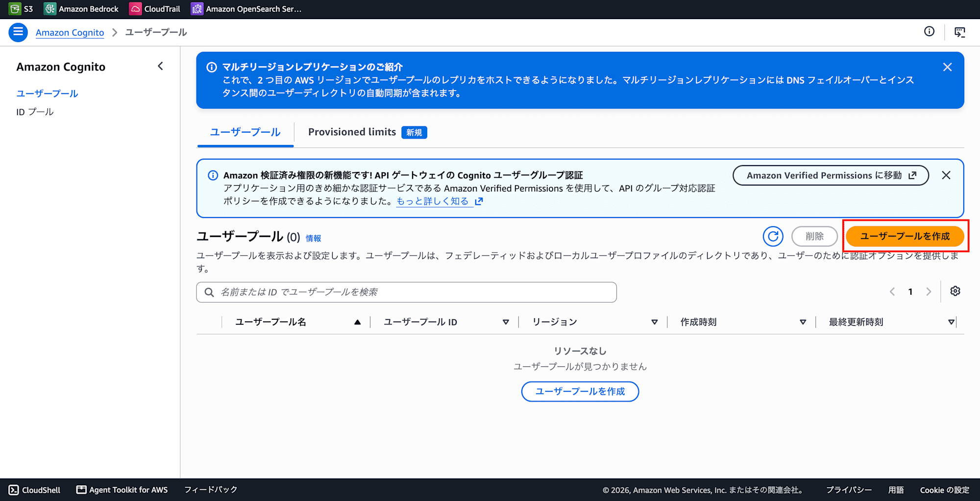Collapse the Amazon Cognito side navigation
Image resolution: width=980 pixels, height=501 pixels.
click(x=160, y=66)
